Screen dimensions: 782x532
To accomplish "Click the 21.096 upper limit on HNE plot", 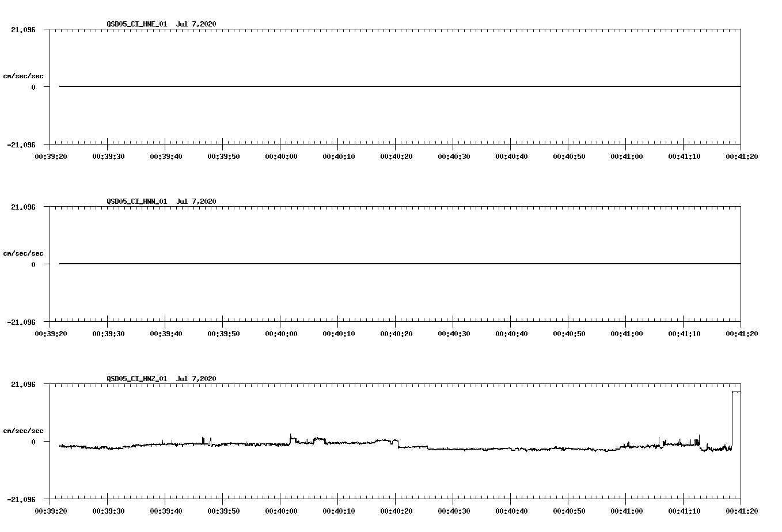I will point(23,29).
